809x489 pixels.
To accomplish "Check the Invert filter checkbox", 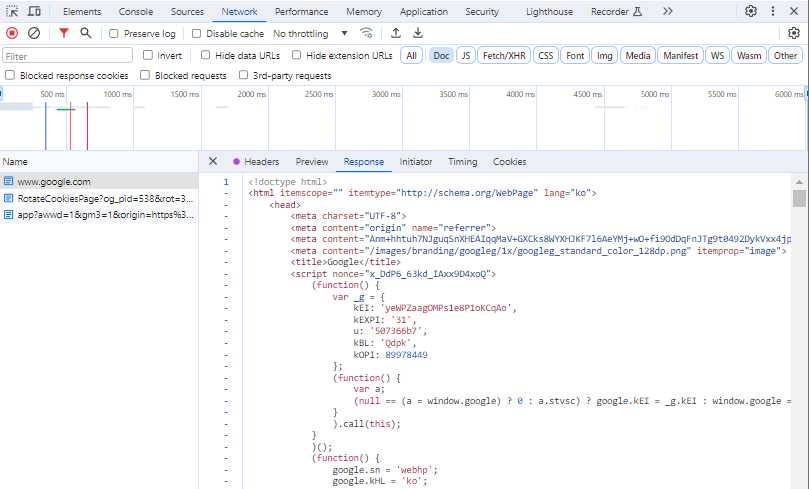I will tap(148, 55).
